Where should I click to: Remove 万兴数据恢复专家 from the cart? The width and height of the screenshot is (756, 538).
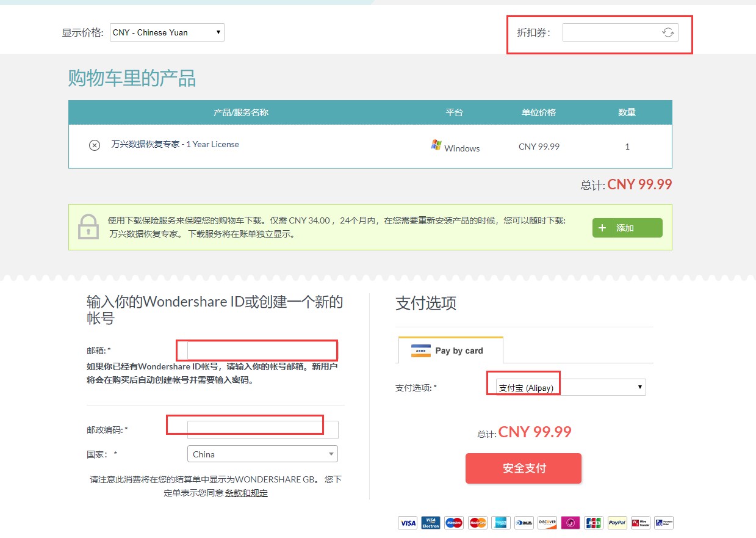pos(95,145)
